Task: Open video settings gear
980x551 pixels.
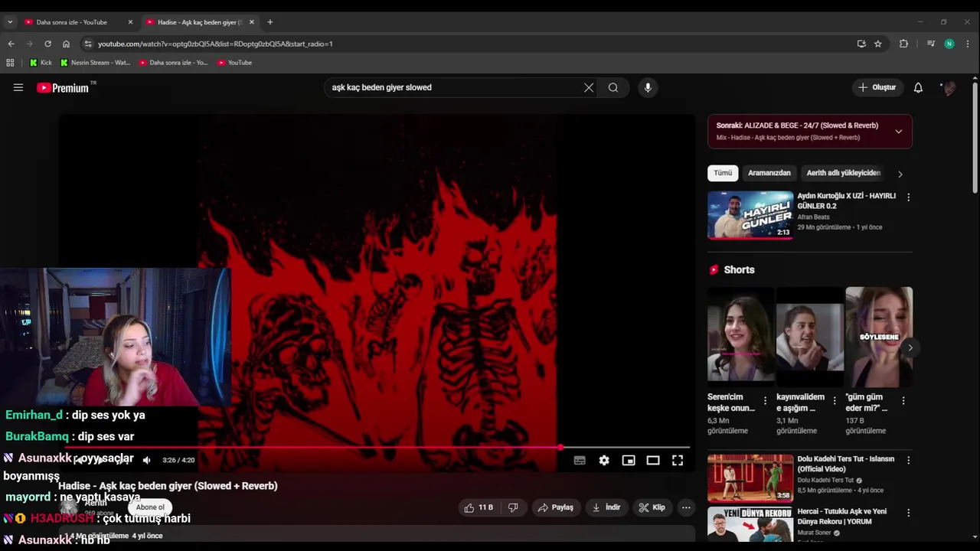Action: click(604, 460)
